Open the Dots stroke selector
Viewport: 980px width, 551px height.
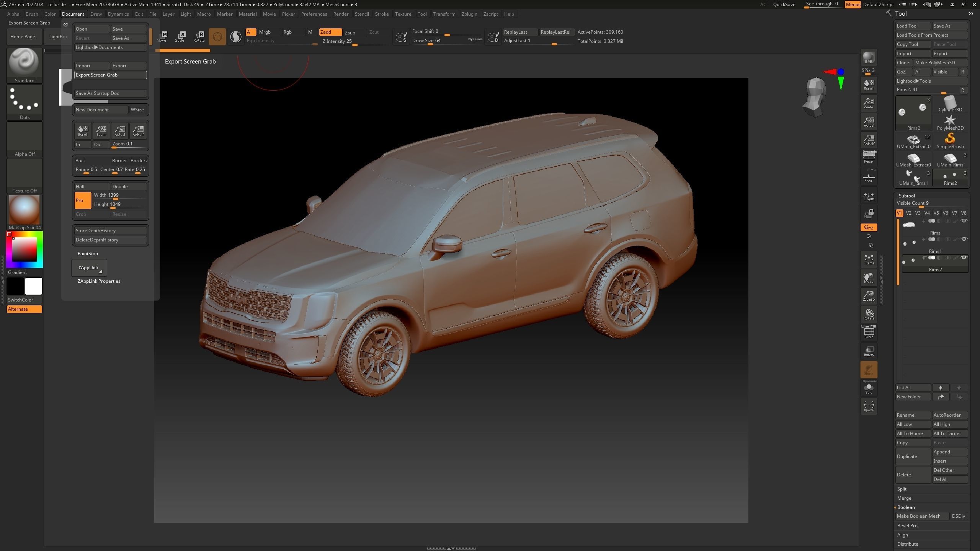24,102
